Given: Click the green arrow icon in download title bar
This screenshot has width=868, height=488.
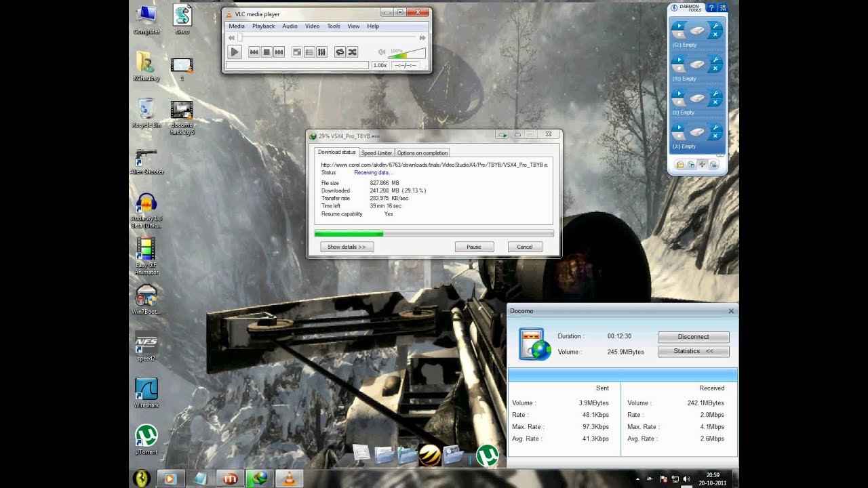Looking at the screenshot, I should (x=502, y=135).
